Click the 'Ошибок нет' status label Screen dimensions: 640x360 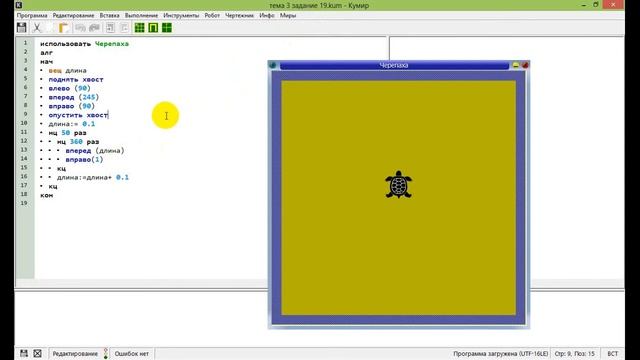point(131,353)
